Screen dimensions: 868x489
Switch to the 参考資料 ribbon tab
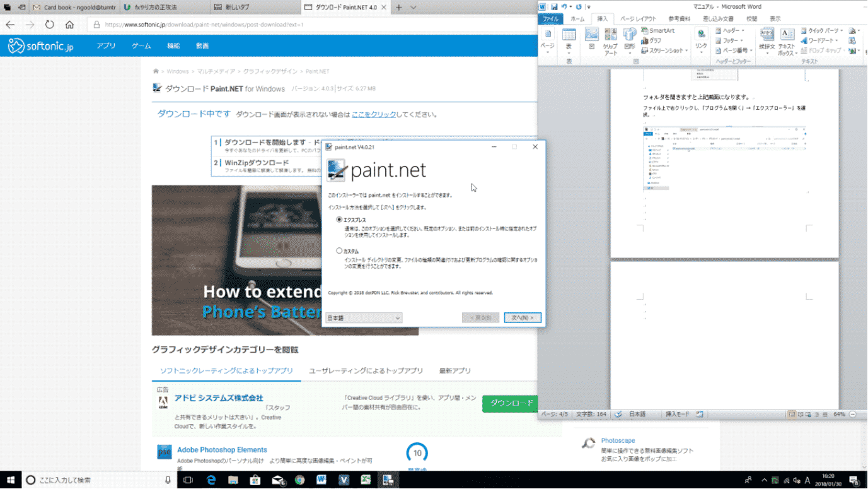click(x=680, y=19)
